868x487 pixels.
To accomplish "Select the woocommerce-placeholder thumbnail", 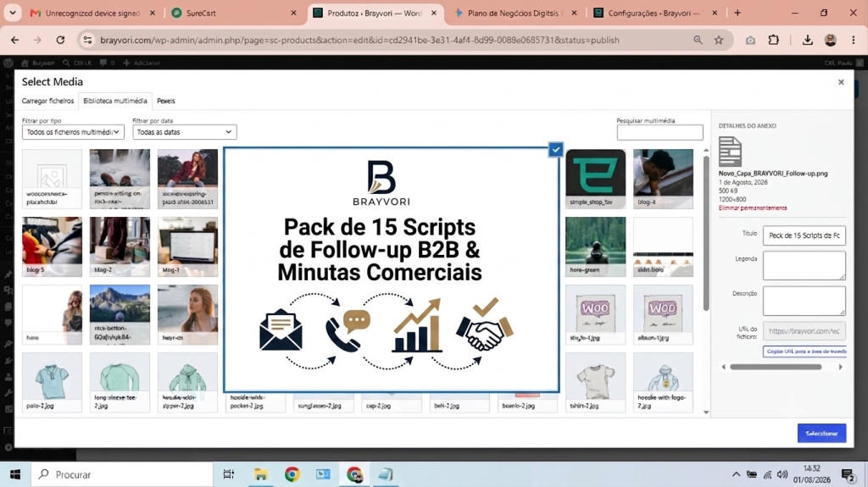I will (x=52, y=179).
